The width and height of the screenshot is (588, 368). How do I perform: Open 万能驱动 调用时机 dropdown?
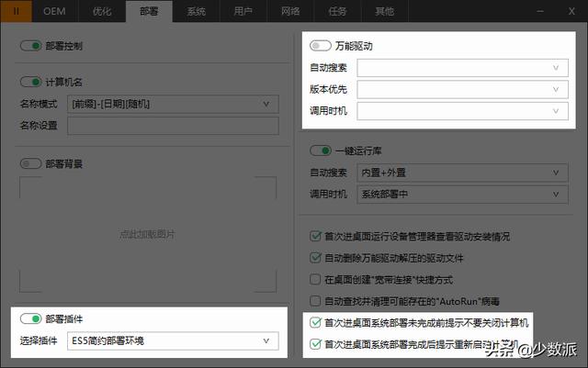coord(462,111)
